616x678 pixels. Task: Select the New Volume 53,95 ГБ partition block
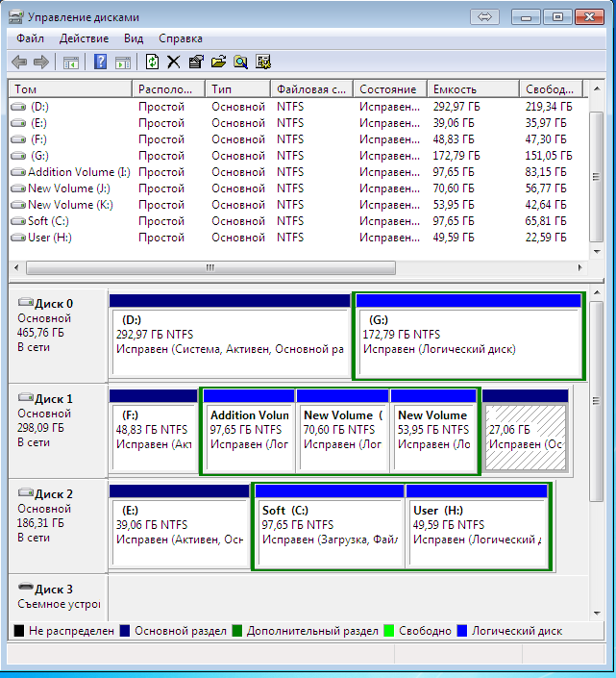pos(433,430)
